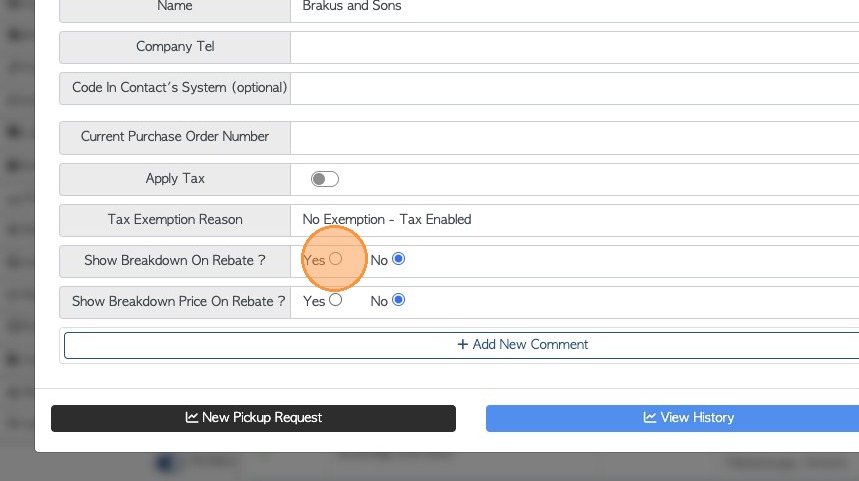Toggle the Apply Tax switch
Screen dimensions: 859x481
click(x=325, y=179)
